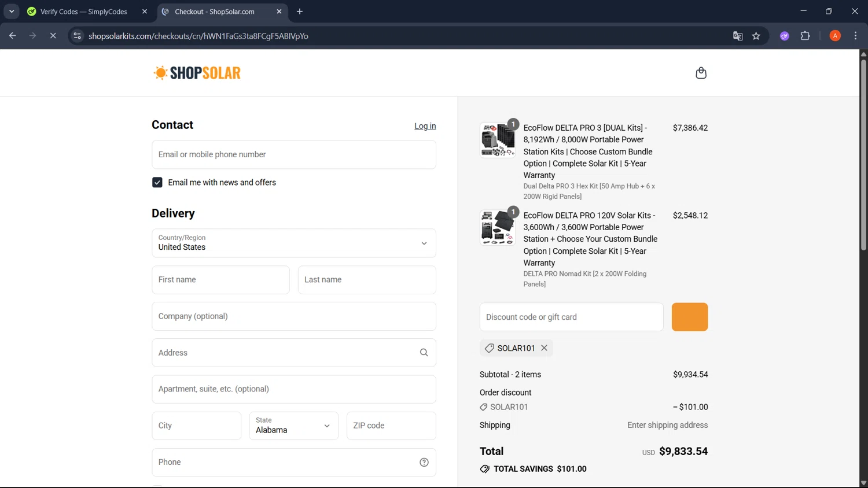The image size is (868, 488).
Task: Expand the Country/Region dropdown
Action: click(x=293, y=243)
